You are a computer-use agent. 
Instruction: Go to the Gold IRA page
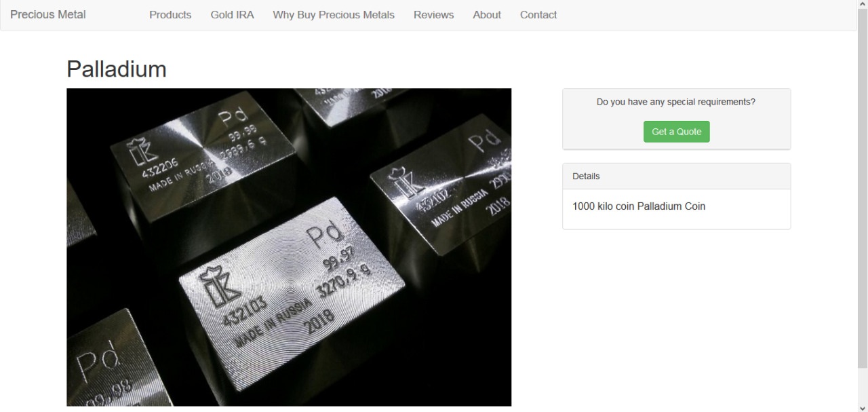[x=232, y=15]
